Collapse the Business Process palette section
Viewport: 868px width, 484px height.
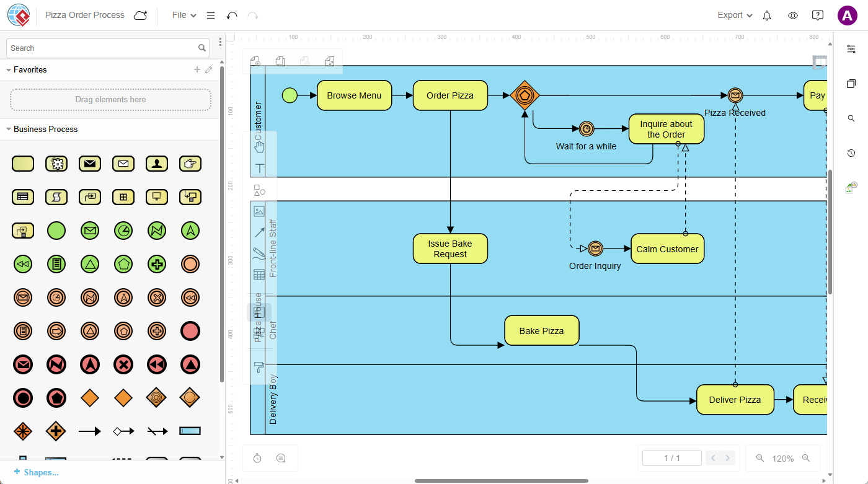point(9,130)
